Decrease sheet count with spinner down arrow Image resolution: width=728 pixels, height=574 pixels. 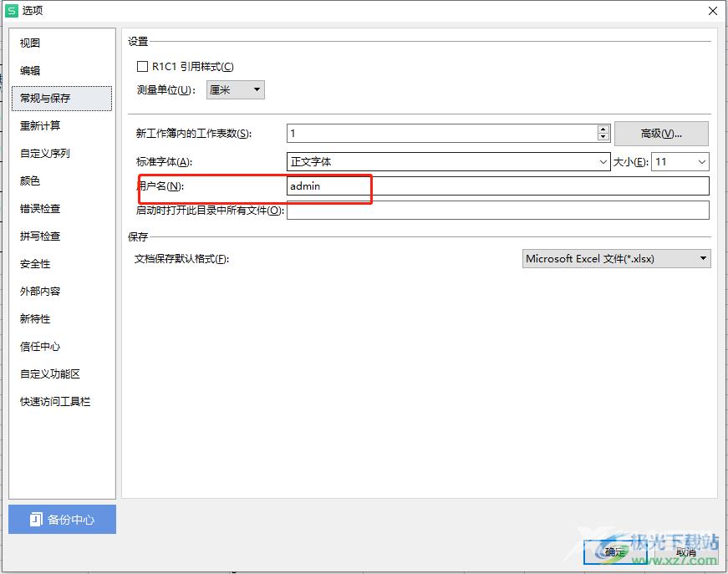click(x=603, y=137)
